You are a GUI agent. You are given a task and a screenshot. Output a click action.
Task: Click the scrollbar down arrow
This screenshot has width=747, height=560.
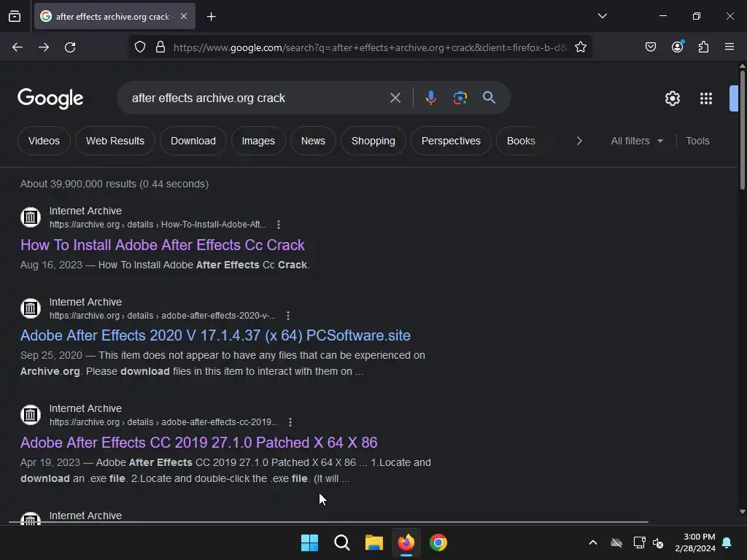[x=742, y=512]
